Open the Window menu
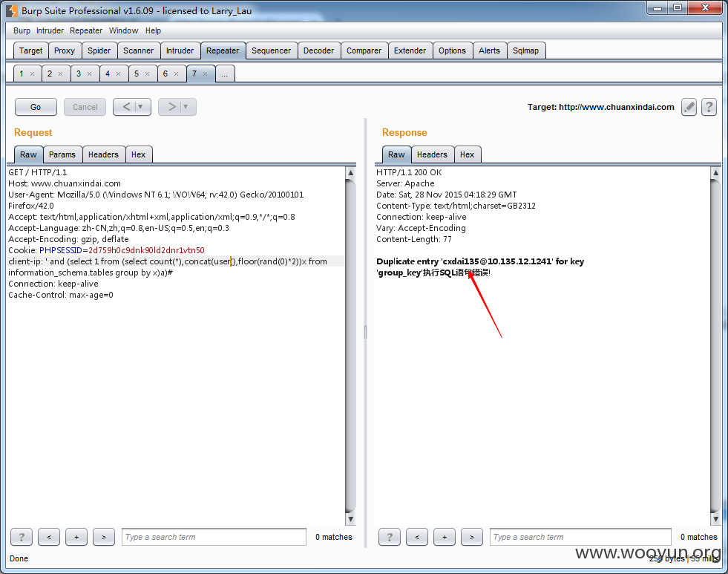The width and height of the screenshot is (728, 574). click(123, 30)
